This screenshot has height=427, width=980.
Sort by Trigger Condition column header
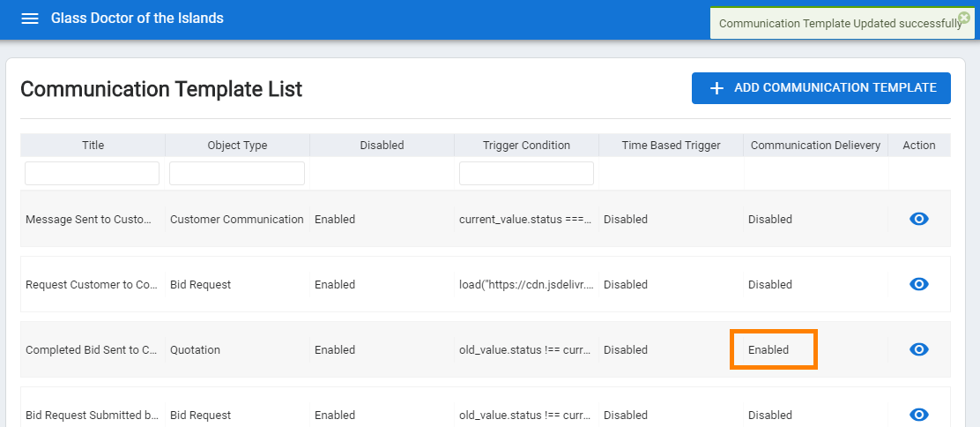[x=526, y=146]
